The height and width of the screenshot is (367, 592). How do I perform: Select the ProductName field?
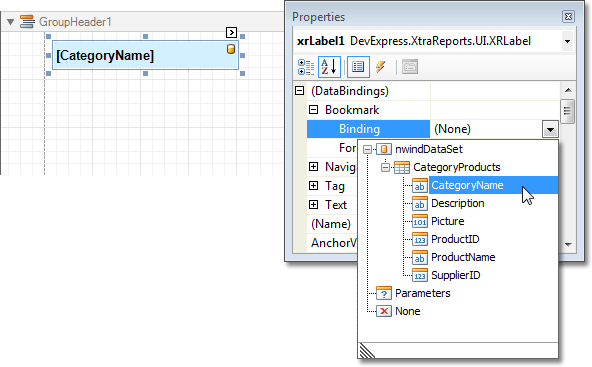[463, 258]
